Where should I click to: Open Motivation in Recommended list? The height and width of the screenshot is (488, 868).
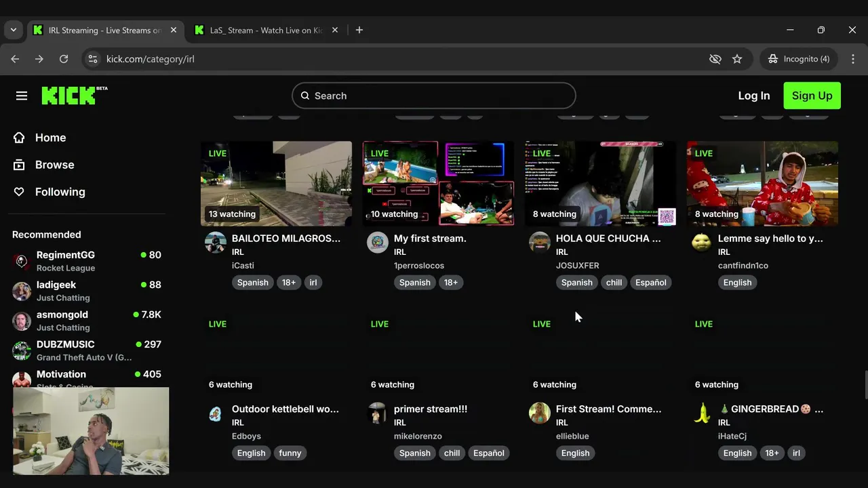click(87, 378)
